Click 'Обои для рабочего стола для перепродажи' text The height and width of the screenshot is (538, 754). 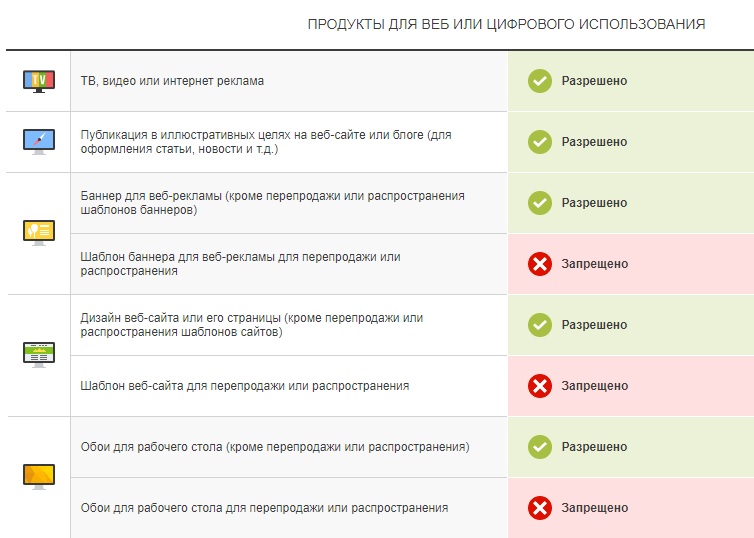[x=264, y=508]
